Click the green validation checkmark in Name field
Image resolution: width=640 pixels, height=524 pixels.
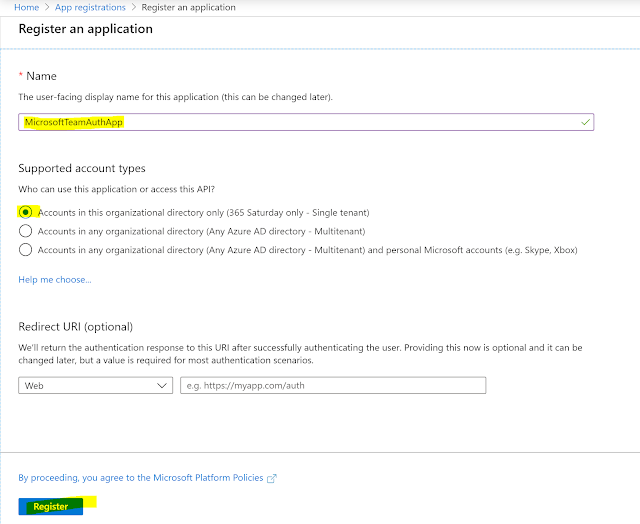(585, 122)
